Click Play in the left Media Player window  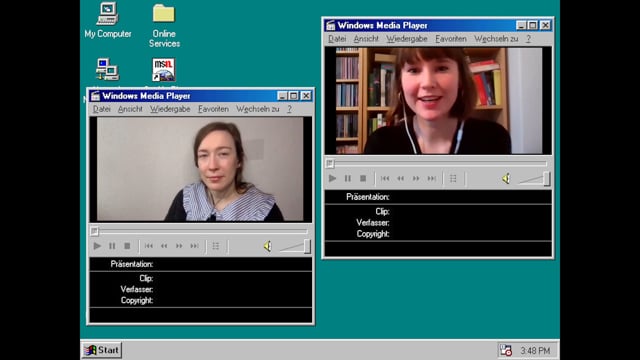pos(97,246)
